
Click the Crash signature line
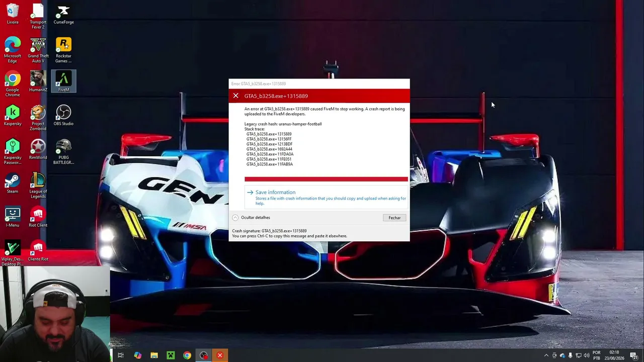pyautogui.click(x=269, y=231)
